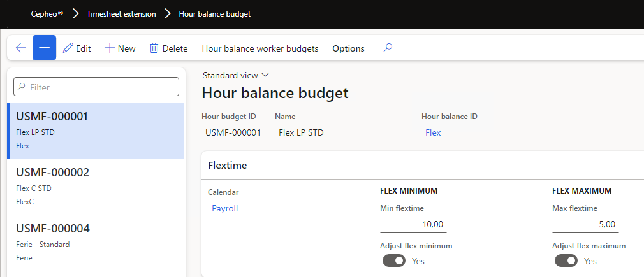Follow the Flex hour balance ID link
This screenshot has height=277, width=644.
[x=434, y=132]
